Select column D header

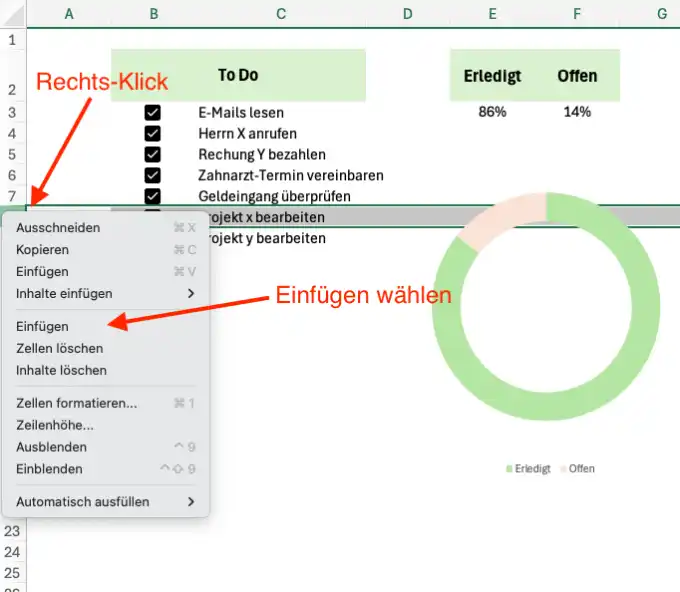pyautogui.click(x=408, y=14)
